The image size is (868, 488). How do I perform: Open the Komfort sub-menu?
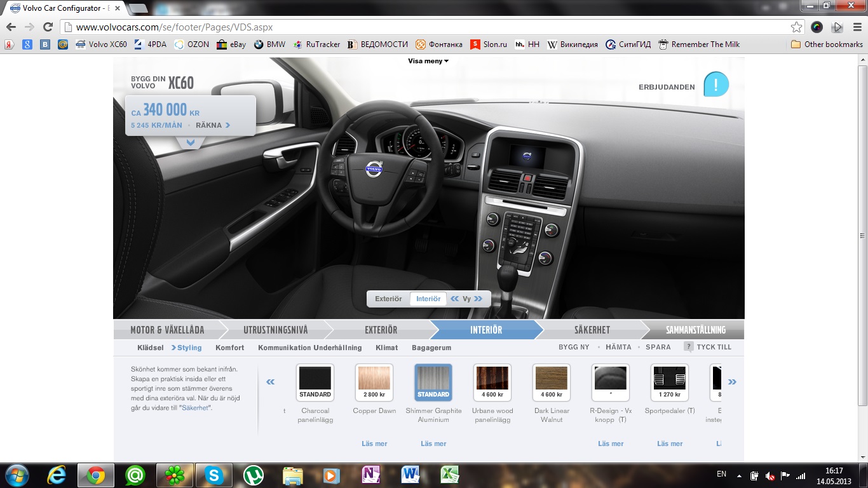[x=229, y=348]
